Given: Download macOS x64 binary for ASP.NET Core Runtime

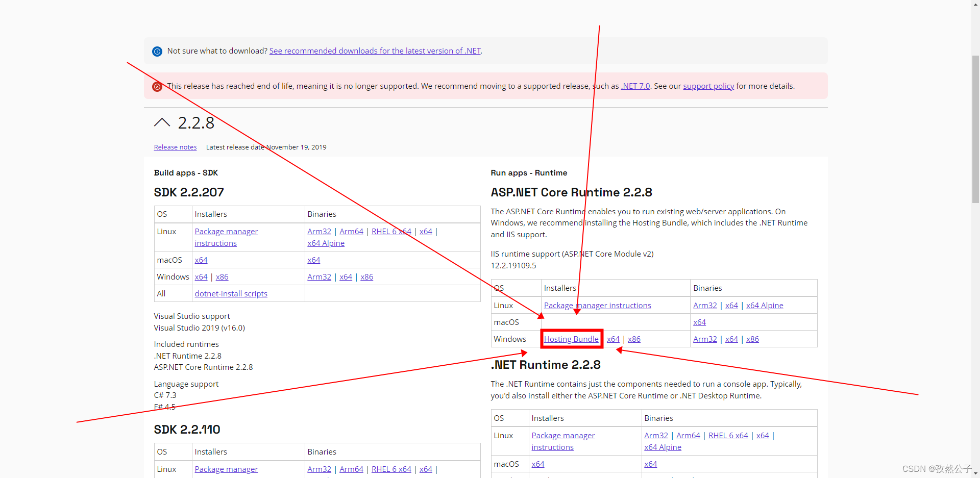Looking at the screenshot, I should click(699, 322).
